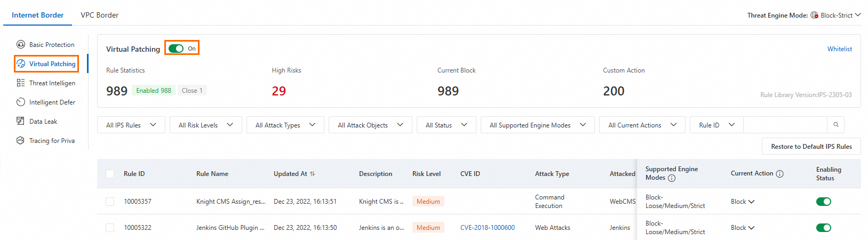The height and width of the screenshot is (240, 868).
Task: Click the globe icon beside Block-Strict
Action: (814, 15)
